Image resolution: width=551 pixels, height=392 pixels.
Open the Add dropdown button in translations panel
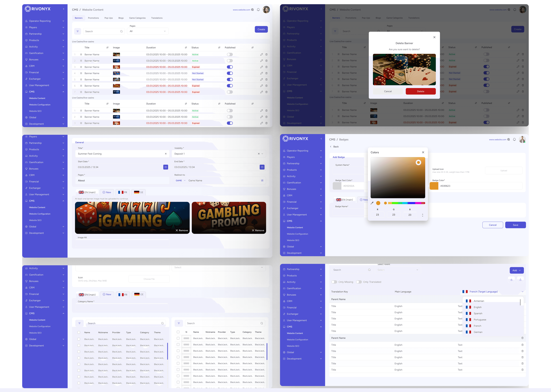click(516, 270)
